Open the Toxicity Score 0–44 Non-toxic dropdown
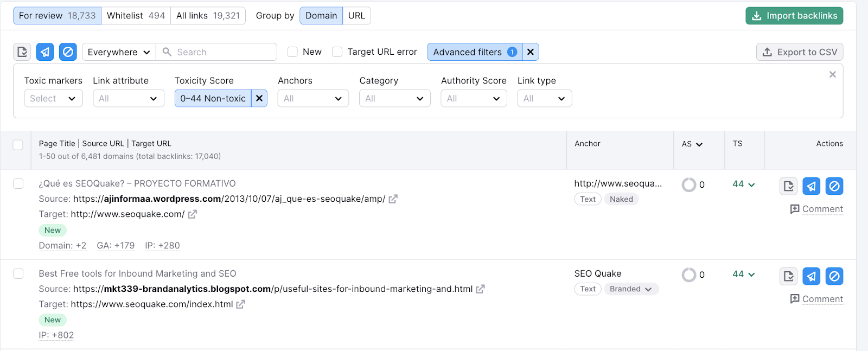868x351 pixels. [x=213, y=98]
